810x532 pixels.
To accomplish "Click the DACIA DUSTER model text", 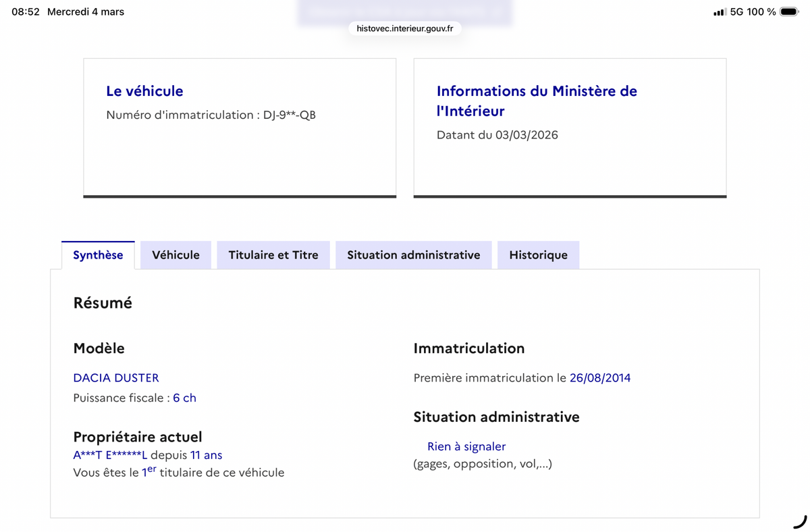I will (x=116, y=378).
